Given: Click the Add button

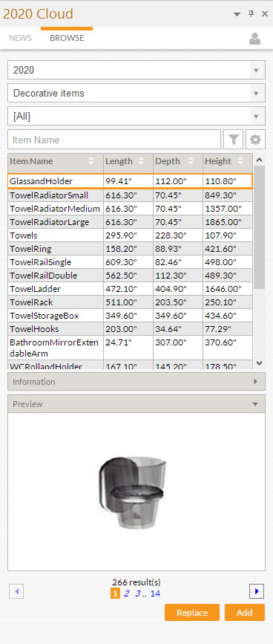Looking at the screenshot, I should (245, 612).
